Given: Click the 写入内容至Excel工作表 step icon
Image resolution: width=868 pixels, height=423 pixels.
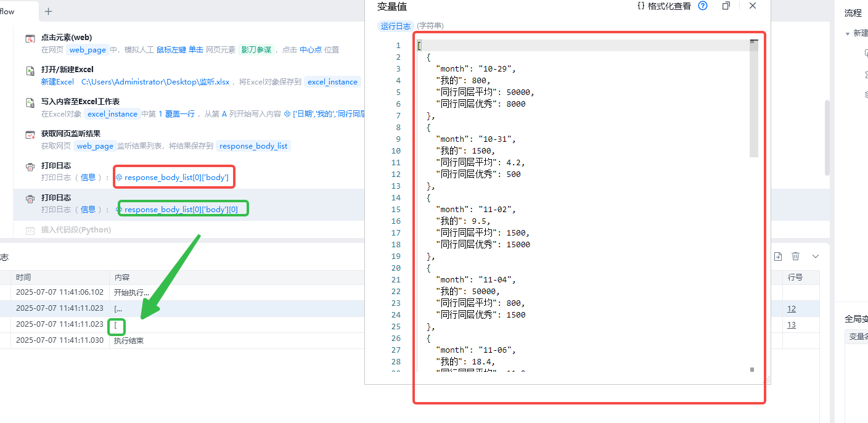Looking at the screenshot, I should pyautogui.click(x=30, y=103).
